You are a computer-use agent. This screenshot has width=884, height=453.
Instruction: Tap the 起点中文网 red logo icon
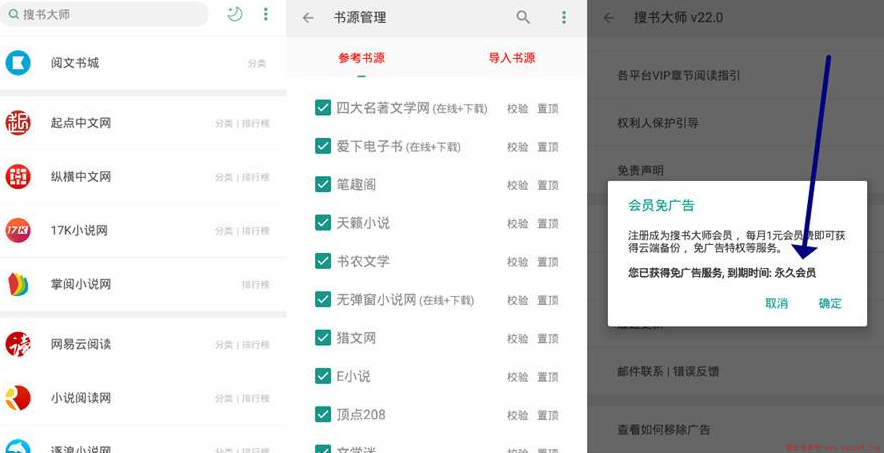click(x=18, y=123)
